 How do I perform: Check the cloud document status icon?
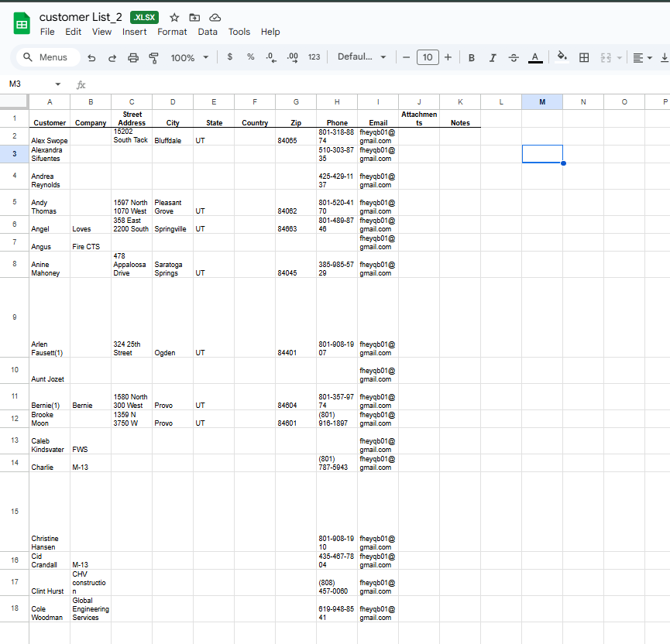[x=215, y=17]
